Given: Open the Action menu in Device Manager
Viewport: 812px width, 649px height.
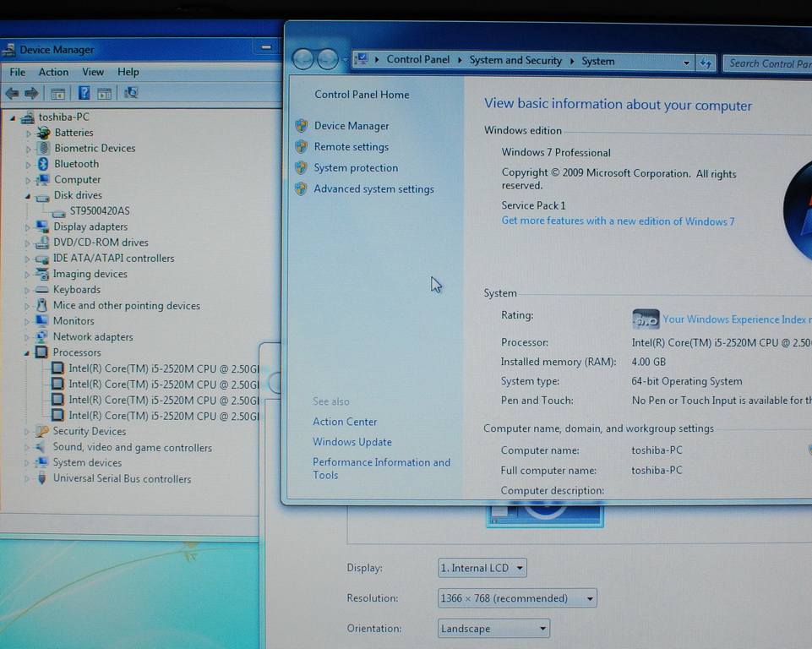Looking at the screenshot, I should 53,72.
